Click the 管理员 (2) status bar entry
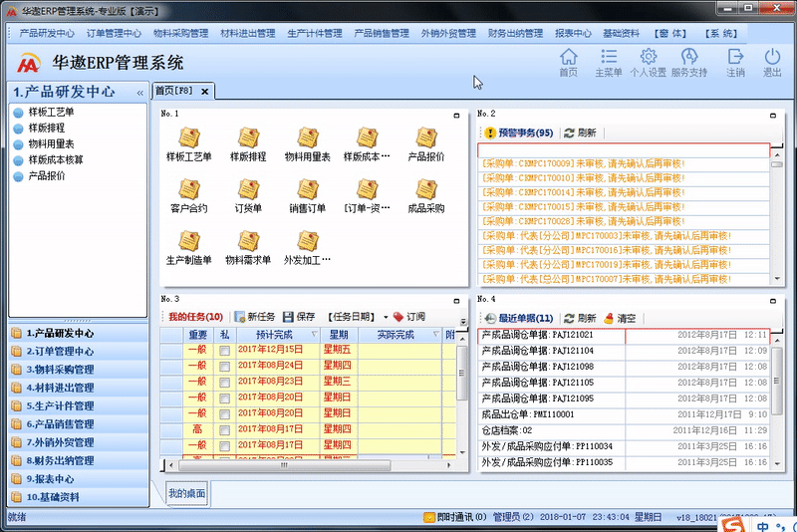The image size is (797, 532). pos(513,517)
